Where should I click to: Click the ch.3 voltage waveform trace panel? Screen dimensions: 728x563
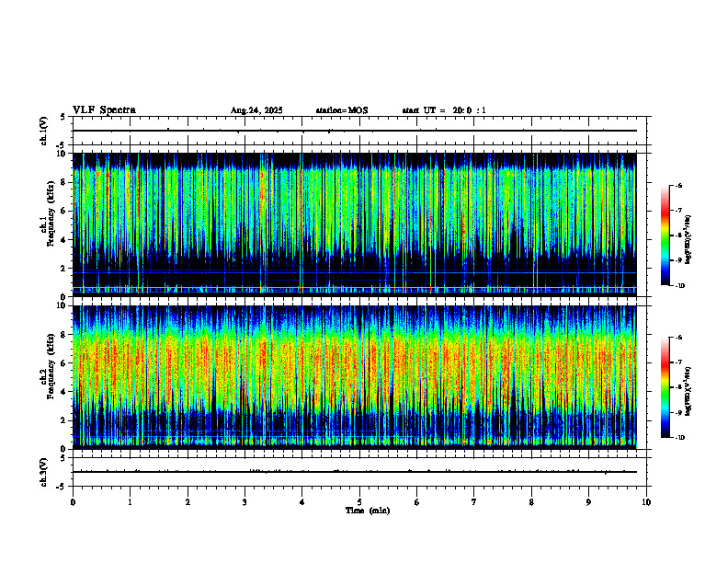coord(359,472)
